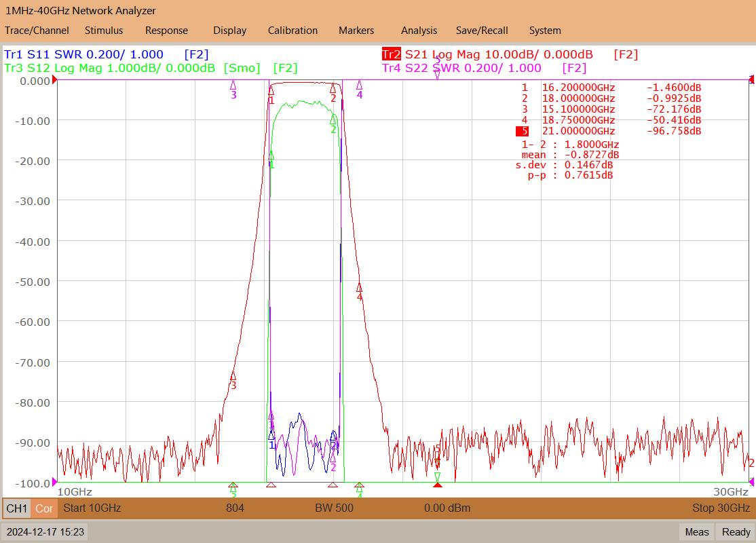Click the 804 points field
This screenshot has height=543, width=756.
pos(235,508)
